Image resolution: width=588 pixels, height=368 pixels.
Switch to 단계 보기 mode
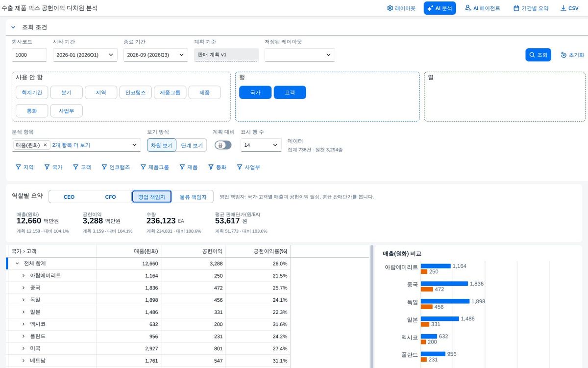click(192, 145)
